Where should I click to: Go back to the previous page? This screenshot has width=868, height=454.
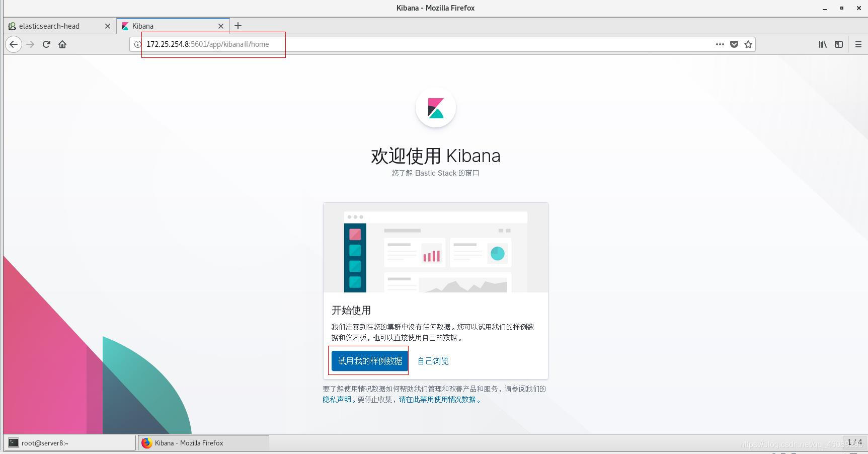14,44
